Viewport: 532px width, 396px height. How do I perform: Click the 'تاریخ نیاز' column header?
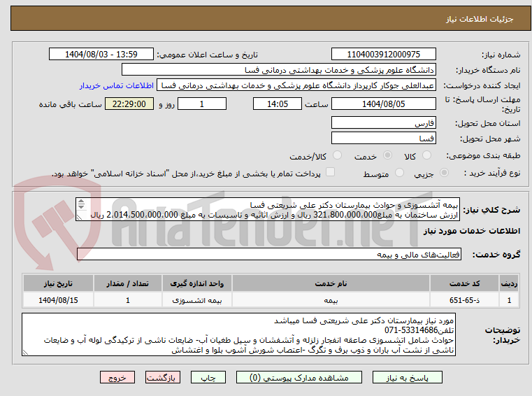[58, 283]
